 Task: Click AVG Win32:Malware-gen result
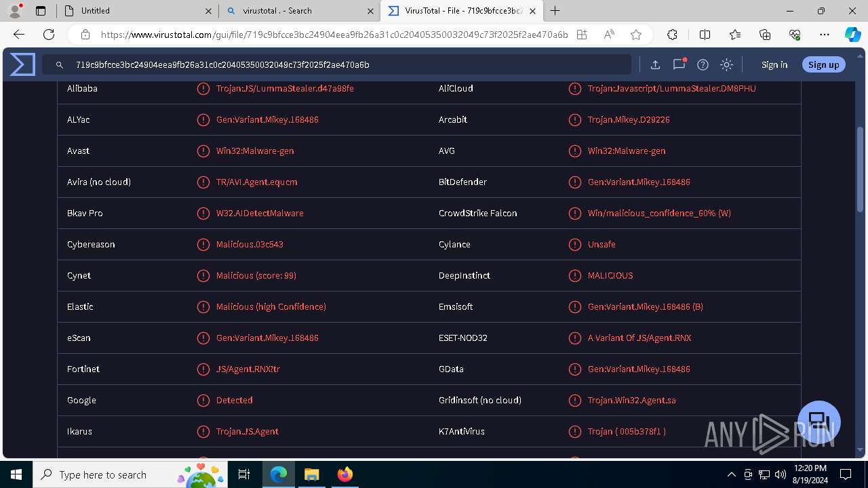pyautogui.click(x=627, y=150)
